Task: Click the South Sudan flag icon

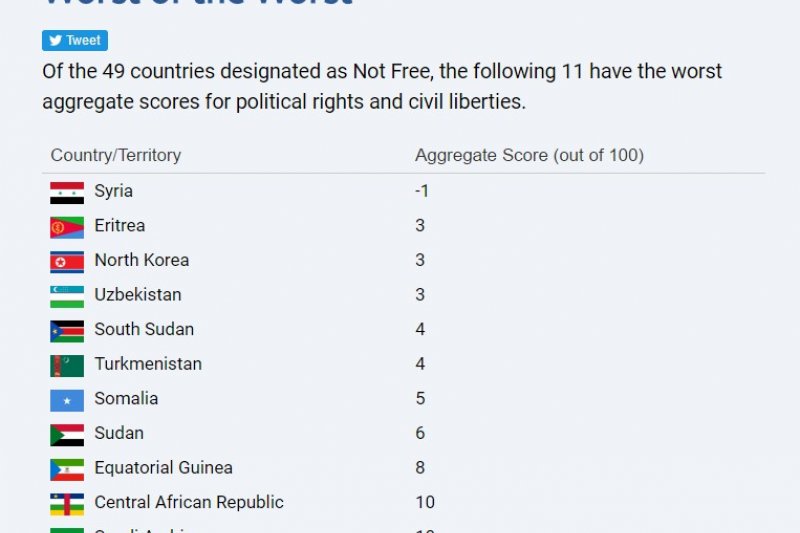Action: [67, 331]
